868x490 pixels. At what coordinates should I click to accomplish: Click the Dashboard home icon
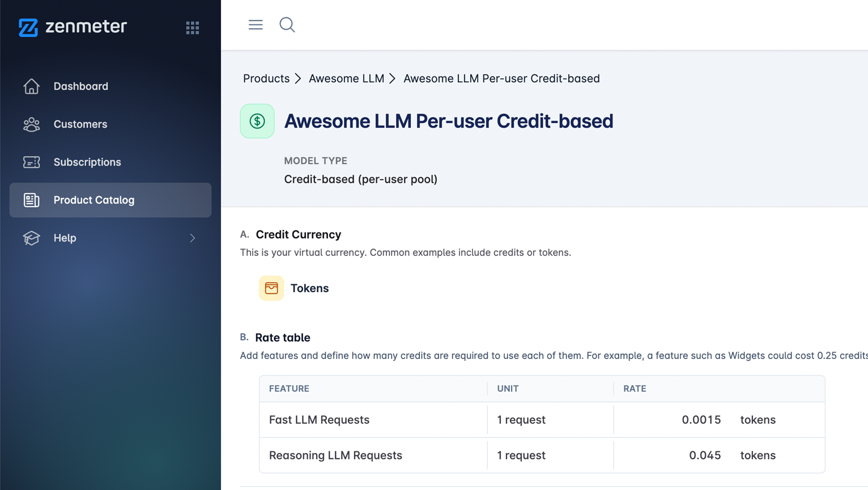click(x=32, y=86)
